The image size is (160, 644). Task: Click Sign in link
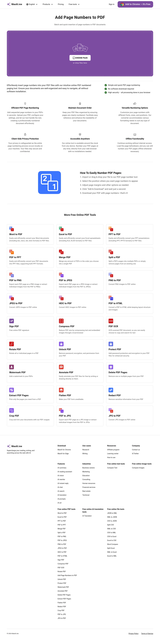coord(112,4)
